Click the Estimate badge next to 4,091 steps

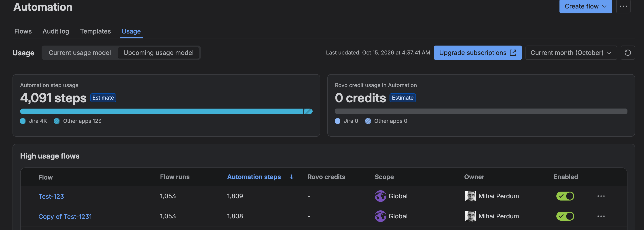tap(103, 98)
